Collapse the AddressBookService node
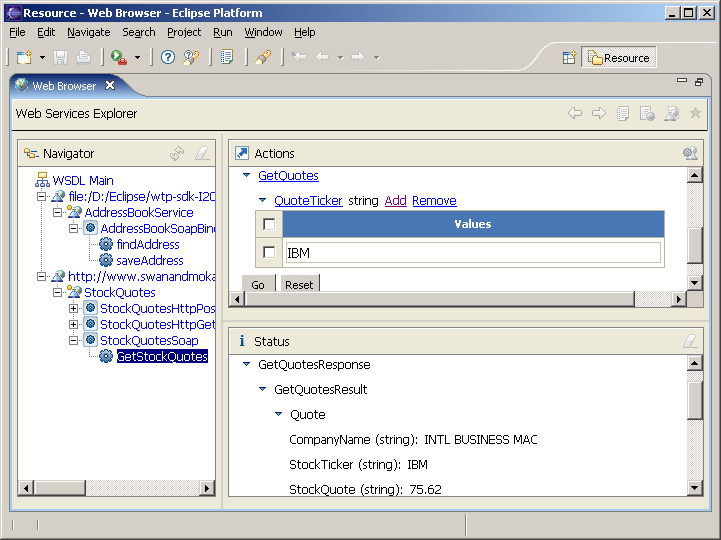This screenshot has width=721, height=540. pyautogui.click(x=57, y=212)
